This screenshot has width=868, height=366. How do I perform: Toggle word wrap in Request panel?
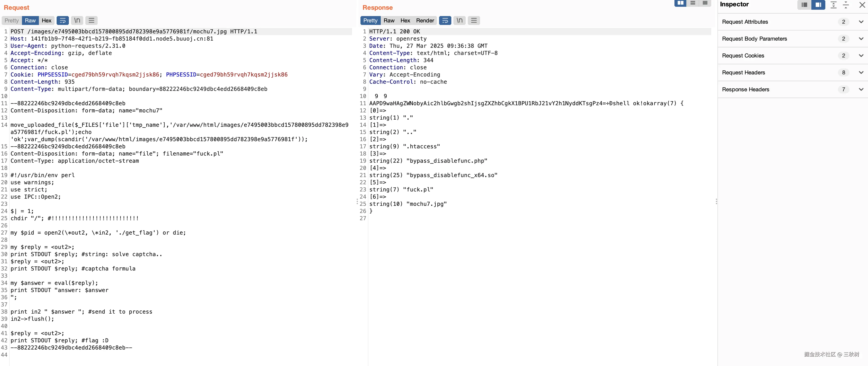(62, 20)
